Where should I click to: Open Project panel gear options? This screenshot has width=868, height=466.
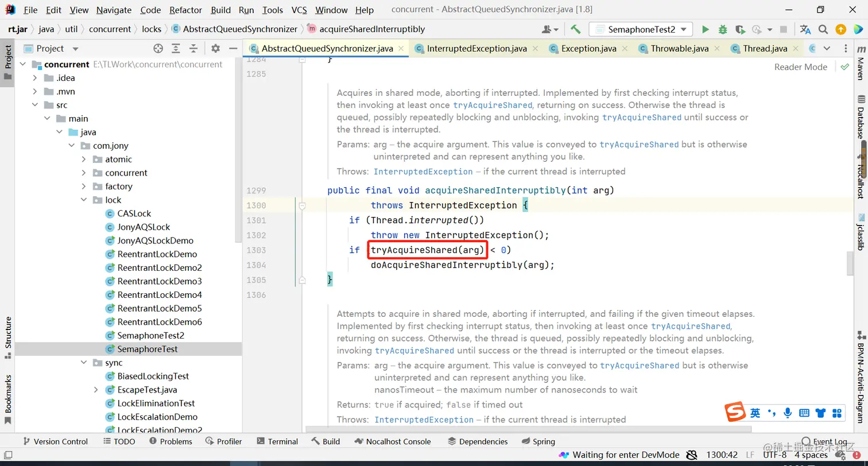215,49
